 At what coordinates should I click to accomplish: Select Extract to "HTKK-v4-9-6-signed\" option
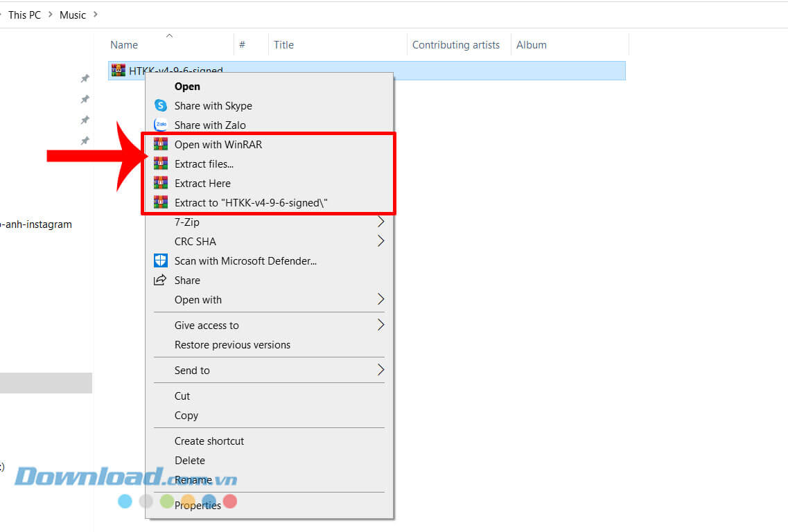tap(251, 203)
